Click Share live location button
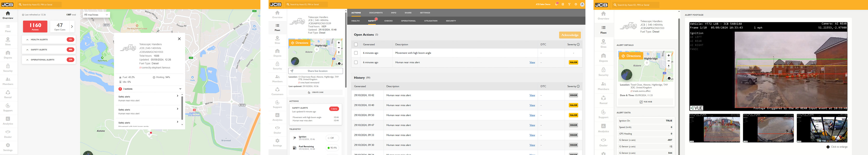This screenshot has height=155, width=868. (x=315, y=71)
